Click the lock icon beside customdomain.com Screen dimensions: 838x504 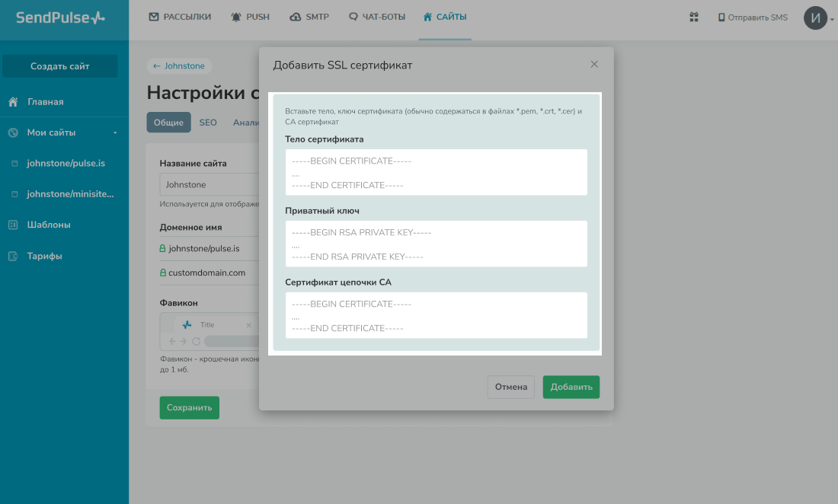point(162,273)
